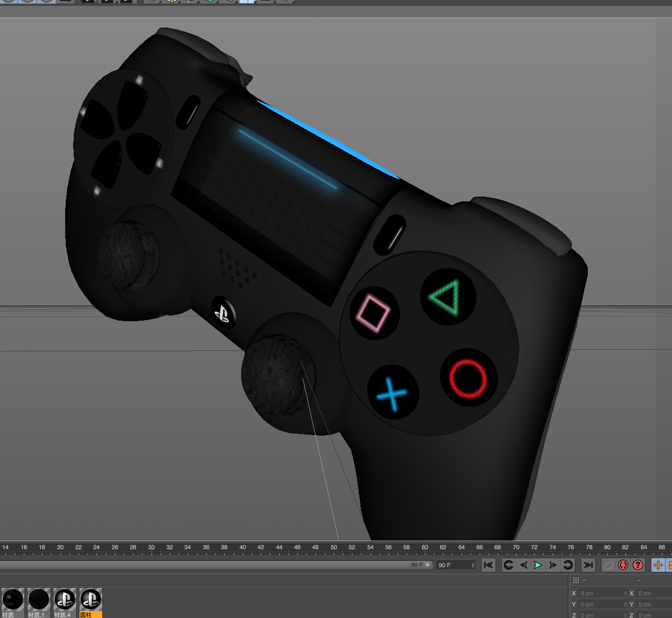The width and height of the screenshot is (672, 618).
Task: Click the Y position stepper arrows
Action: (x=626, y=604)
